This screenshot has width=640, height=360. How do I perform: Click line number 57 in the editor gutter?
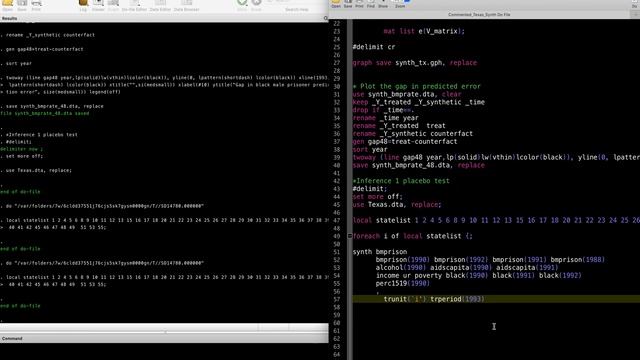click(x=336, y=299)
